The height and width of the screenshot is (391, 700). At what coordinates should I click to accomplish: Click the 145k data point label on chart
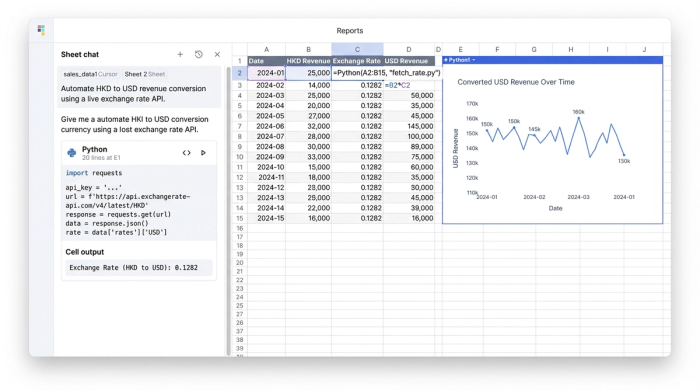534,129
